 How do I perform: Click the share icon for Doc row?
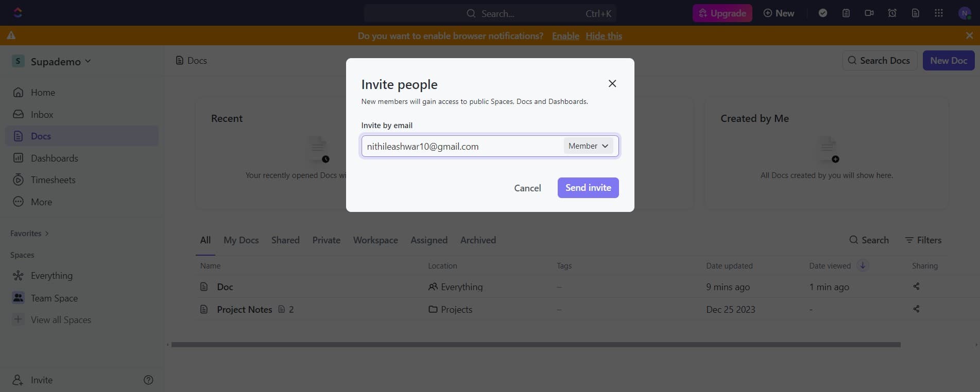[916, 287]
